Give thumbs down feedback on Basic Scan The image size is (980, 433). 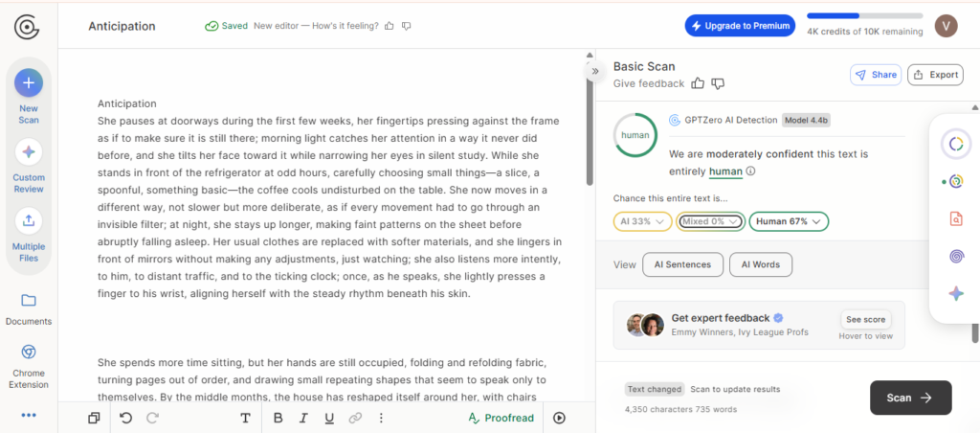click(718, 83)
